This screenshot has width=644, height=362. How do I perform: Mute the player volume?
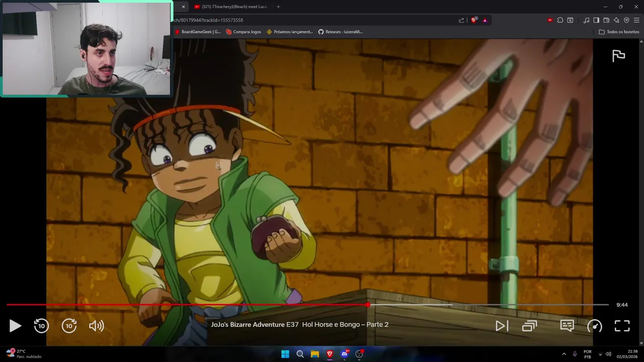(96, 326)
